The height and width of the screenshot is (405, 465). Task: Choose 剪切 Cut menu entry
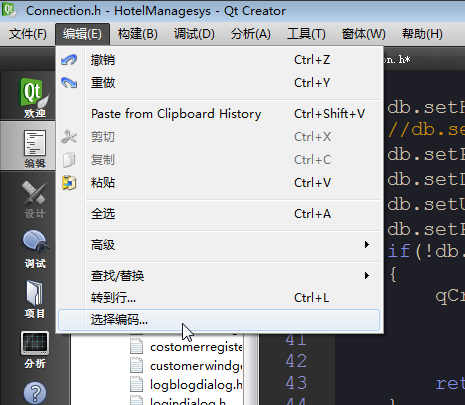(x=219, y=137)
